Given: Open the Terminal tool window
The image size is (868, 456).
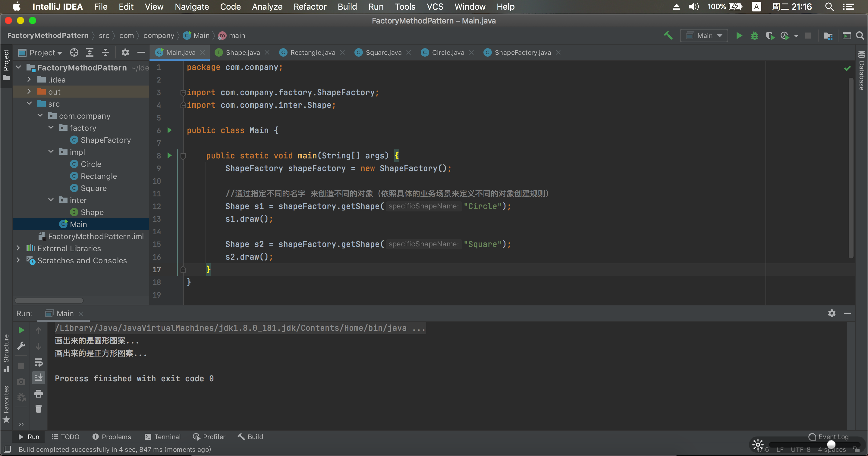Looking at the screenshot, I should (163, 436).
